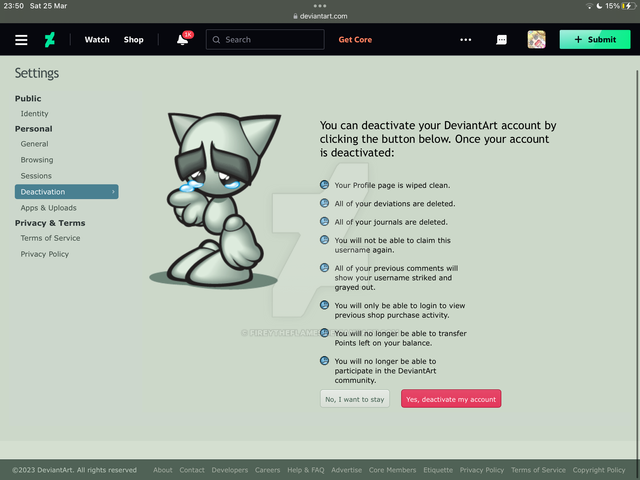Click the Wi-Fi status icon
The image size is (640, 480).
[x=589, y=6]
